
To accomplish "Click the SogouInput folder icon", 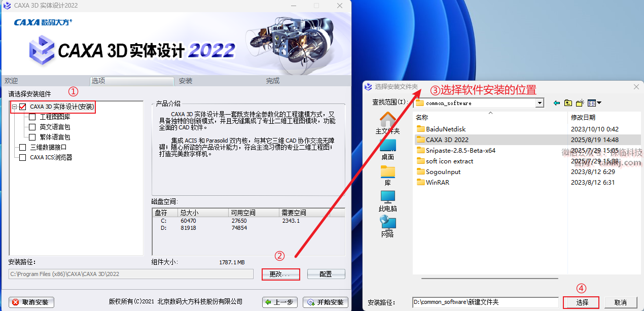I will (420, 171).
